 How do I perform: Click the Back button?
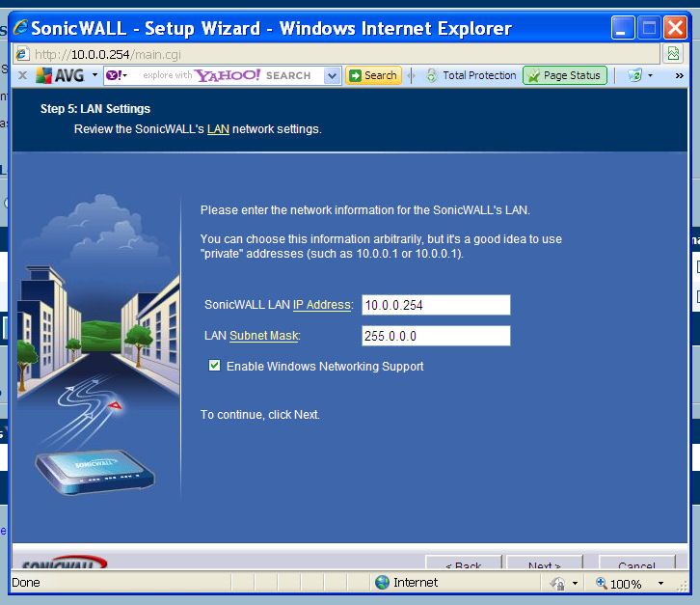point(464,563)
